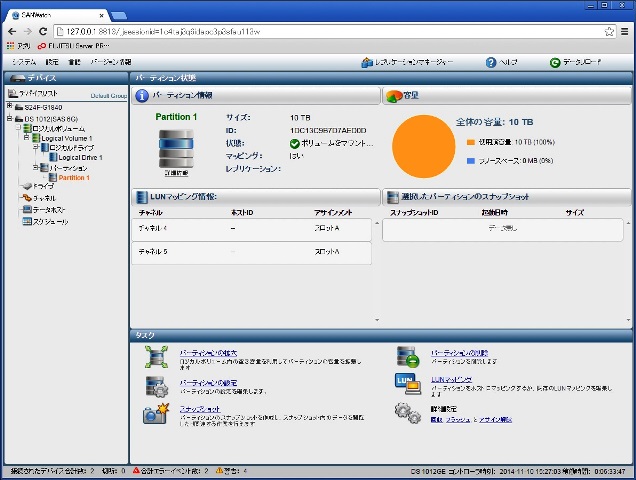Open the 設定 menu
Viewport: 636px width, 480px height.
coord(52,62)
